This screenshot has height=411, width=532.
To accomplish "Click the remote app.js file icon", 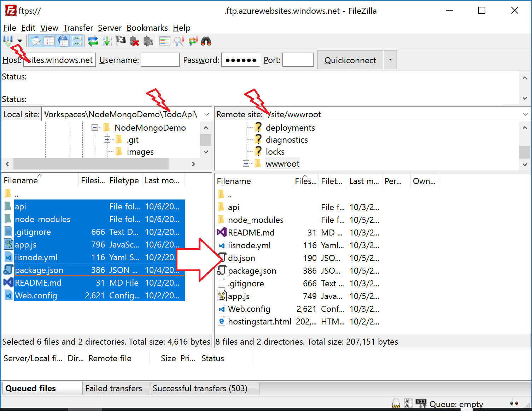I will (222, 296).
